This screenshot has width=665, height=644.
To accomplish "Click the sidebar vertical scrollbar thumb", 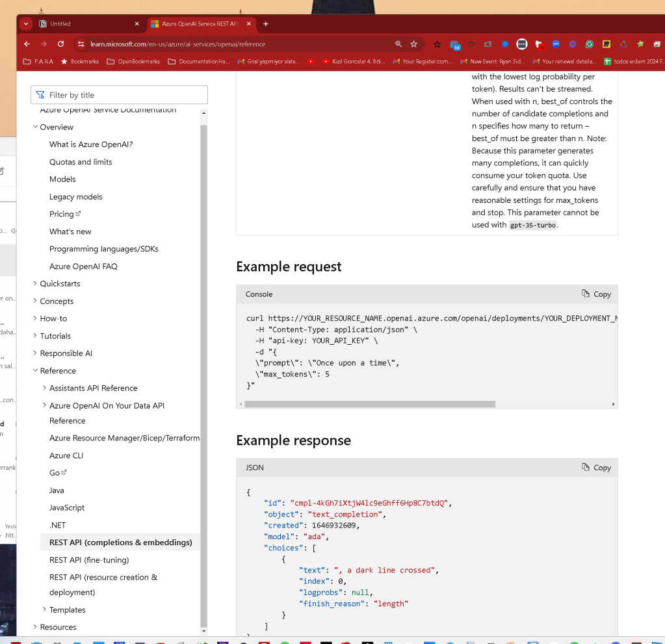I will point(203,376).
